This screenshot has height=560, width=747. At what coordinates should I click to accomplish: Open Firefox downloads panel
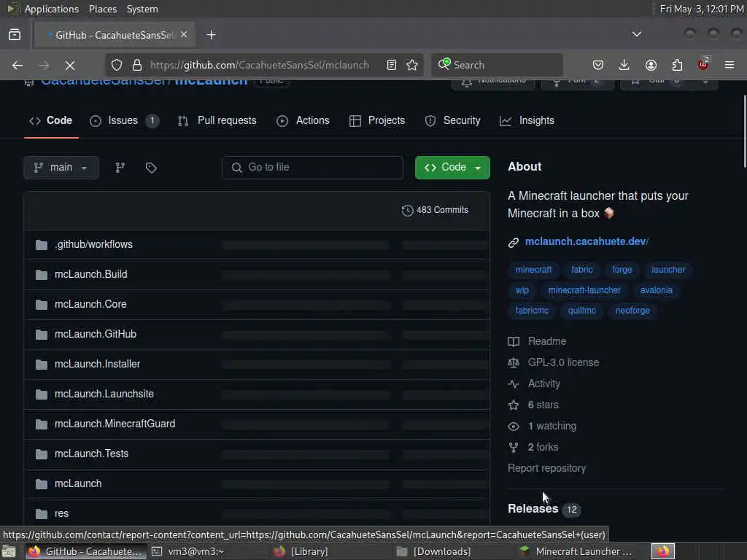point(624,65)
